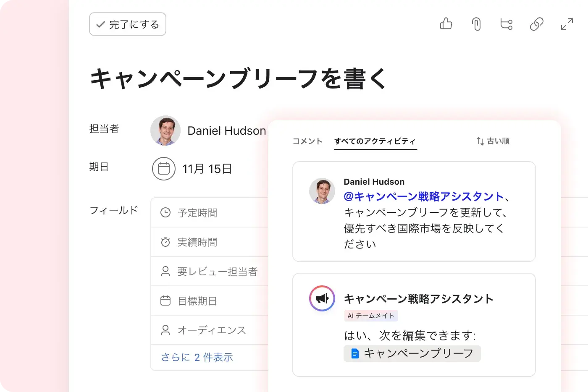Image resolution: width=588 pixels, height=392 pixels.
Task: Open the 古い順 sort order dropdown
Action: 493,141
